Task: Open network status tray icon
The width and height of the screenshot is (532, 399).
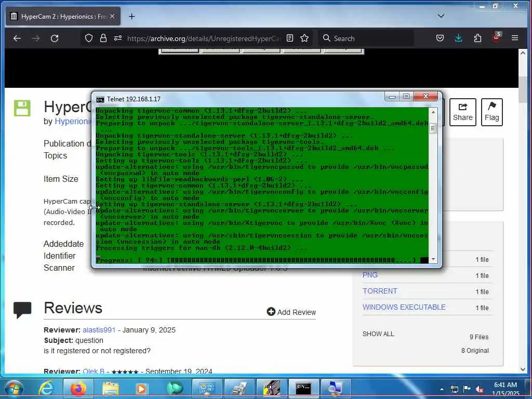Action: [454, 389]
